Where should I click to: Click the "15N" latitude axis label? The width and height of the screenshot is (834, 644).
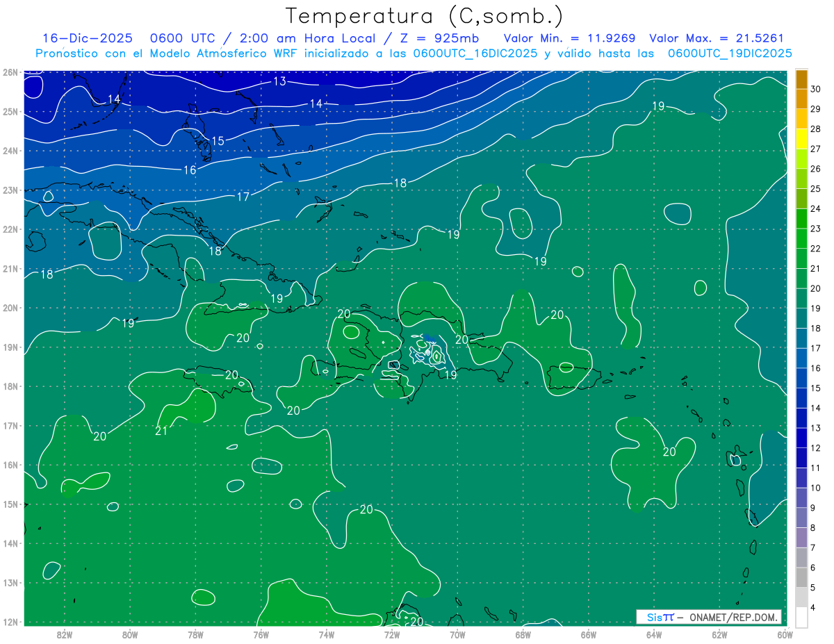click(10, 504)
